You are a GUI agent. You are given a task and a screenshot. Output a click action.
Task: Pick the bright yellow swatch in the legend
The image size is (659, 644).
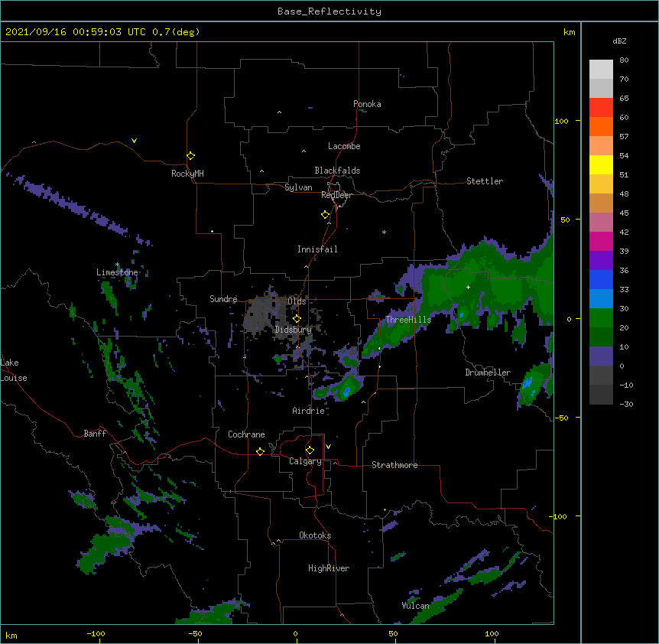(x=601, y=164)
